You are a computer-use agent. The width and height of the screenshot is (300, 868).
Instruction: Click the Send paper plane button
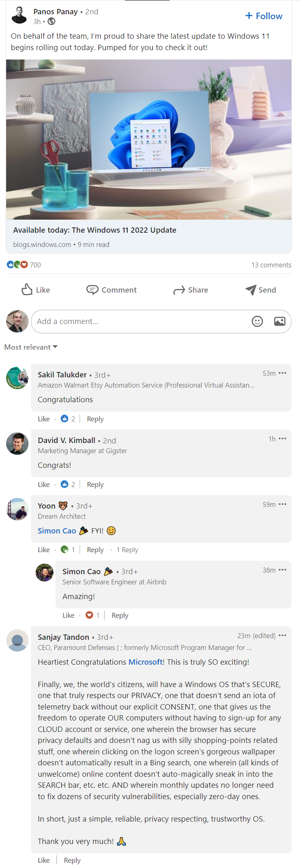click(260, 290)
